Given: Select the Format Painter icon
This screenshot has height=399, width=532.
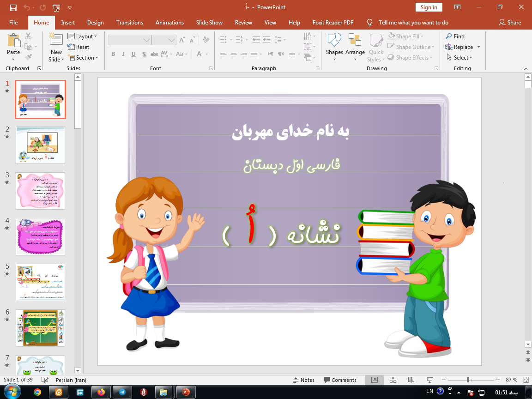Looking at the screenshot, I should [x=28, y=57].
